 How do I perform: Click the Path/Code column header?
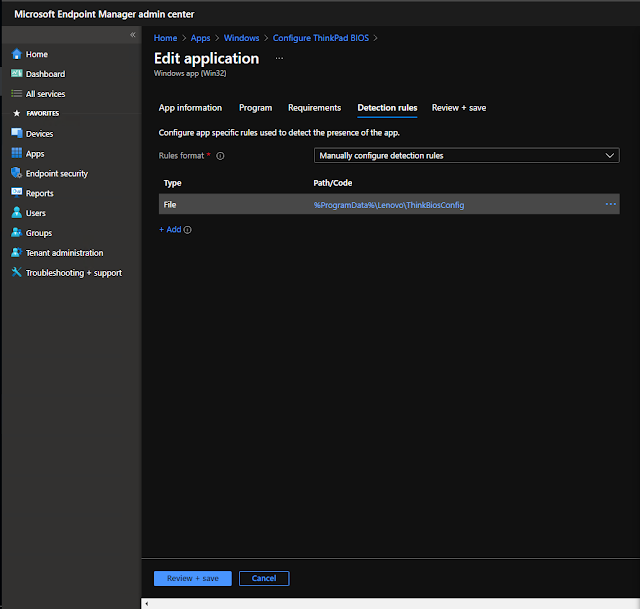(333, 183)
